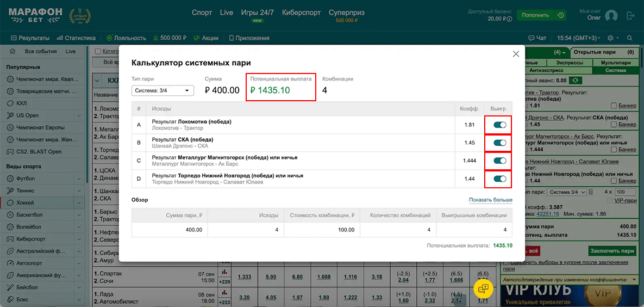Collapse the КХЛ league section chevron

point(98,80)
